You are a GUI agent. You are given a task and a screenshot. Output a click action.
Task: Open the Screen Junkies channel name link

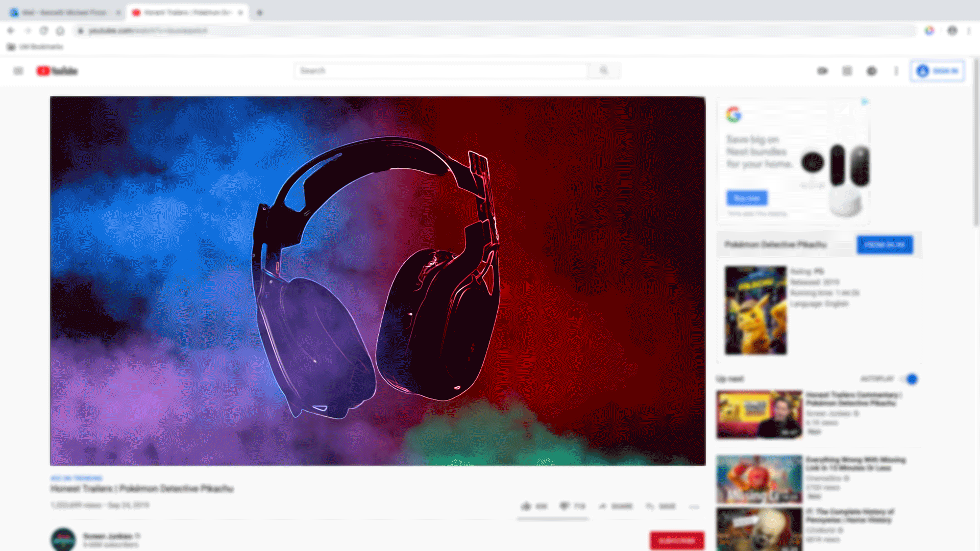click(108, 536)
